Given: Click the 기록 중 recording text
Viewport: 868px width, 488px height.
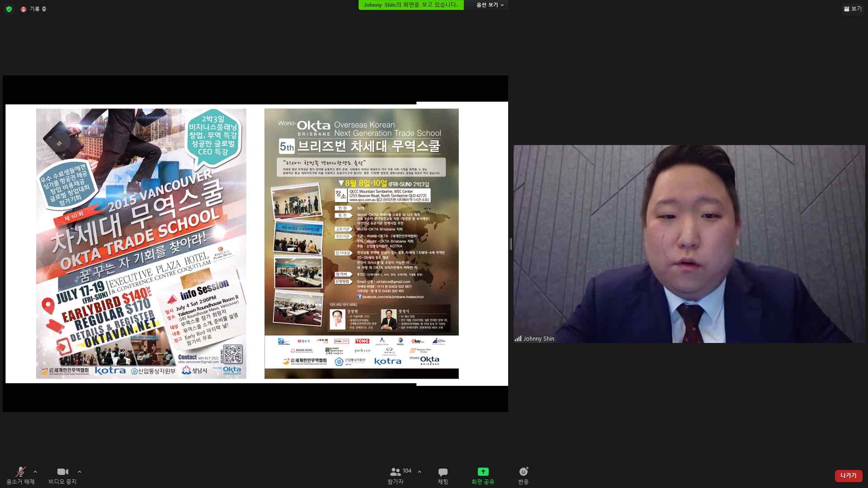Looking at the screenshot, I should tap(38, 9).
